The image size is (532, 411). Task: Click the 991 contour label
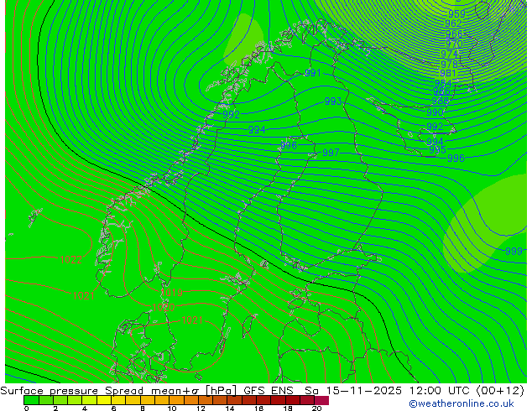313,73
